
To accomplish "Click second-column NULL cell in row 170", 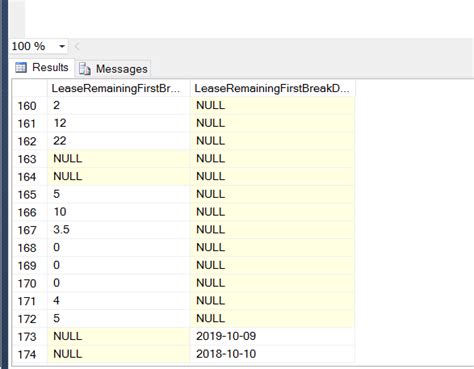I will (x=272, y=283).
